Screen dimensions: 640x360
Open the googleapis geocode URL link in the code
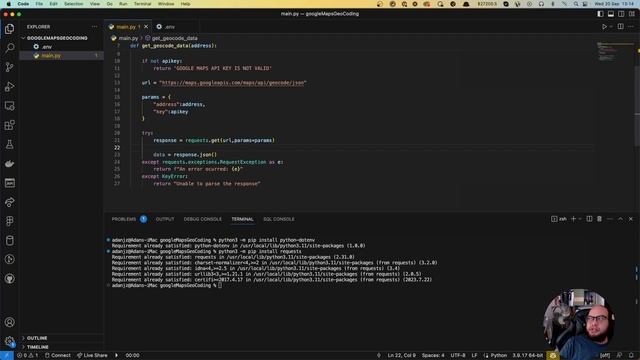click(232, 83)
